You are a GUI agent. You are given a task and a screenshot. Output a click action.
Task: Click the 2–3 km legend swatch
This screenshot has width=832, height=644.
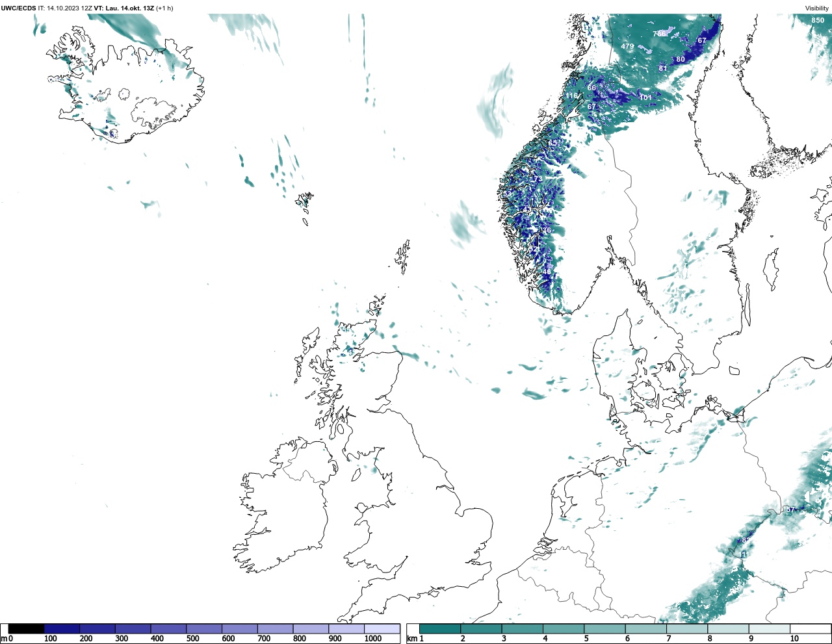click(x=481, y=629)
